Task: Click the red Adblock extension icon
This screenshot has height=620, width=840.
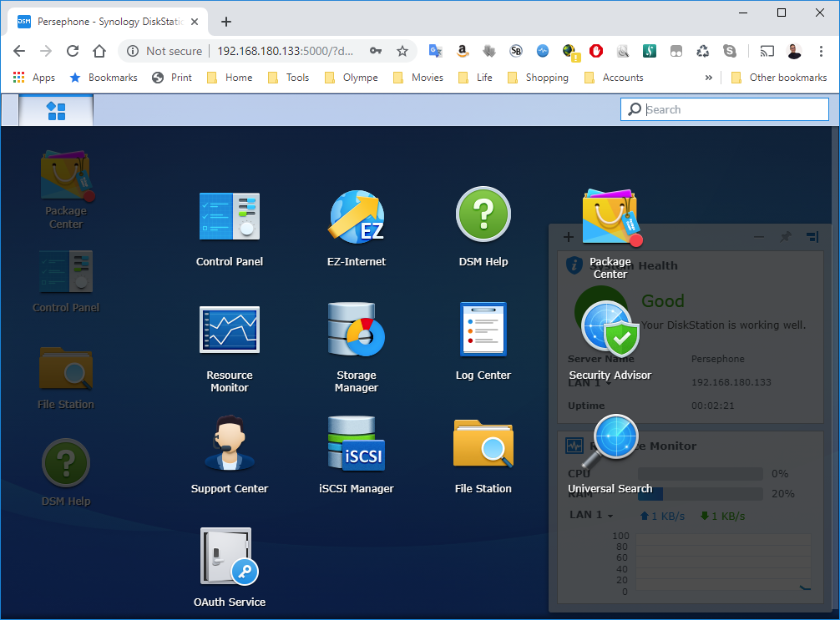Action: (595, 51)
